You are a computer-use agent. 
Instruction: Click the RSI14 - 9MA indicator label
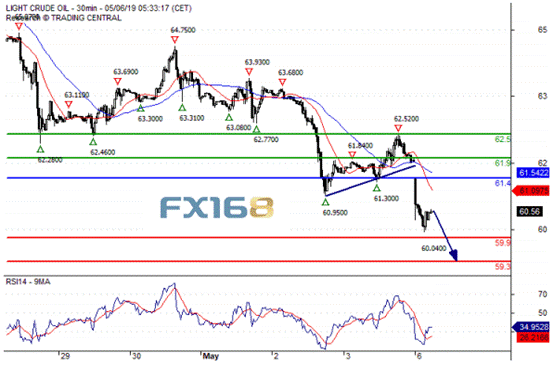(28, 282)
